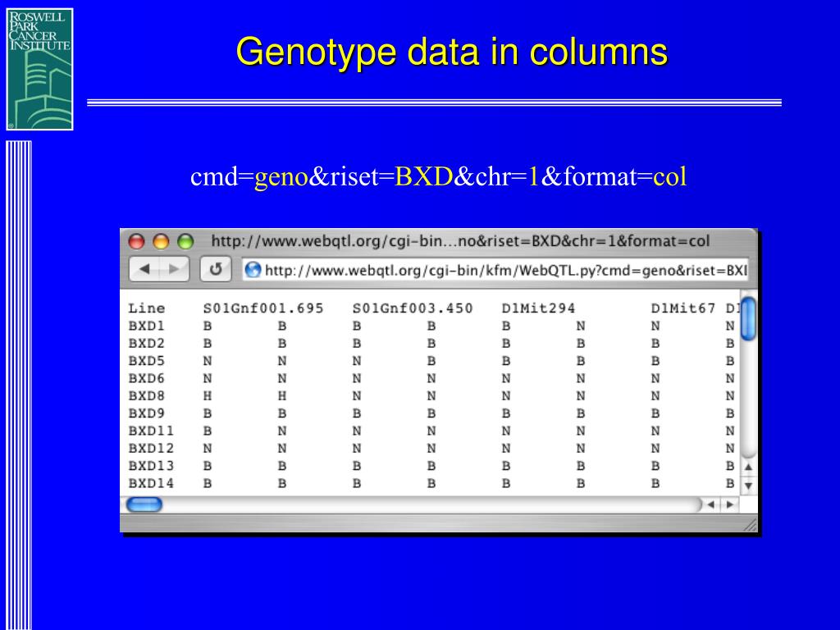This screenshot has width=840, height=630.
Task: Click the BXD11 row label
Action: [151, 431]
